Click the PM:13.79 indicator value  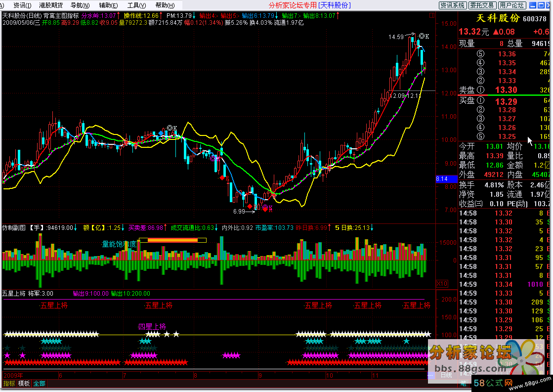coord(179,15)
